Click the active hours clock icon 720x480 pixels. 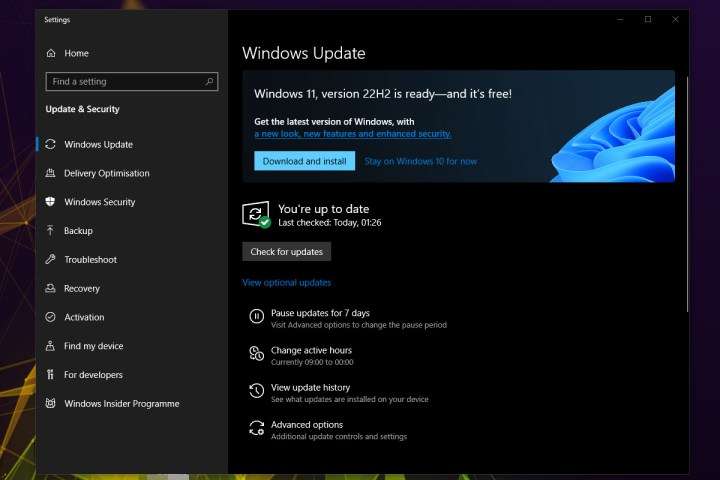pyautogui.click(x=257, y=353)
